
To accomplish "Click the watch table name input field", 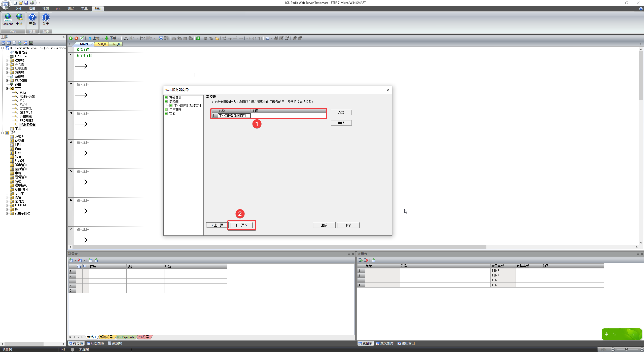I will click(234, 116).
